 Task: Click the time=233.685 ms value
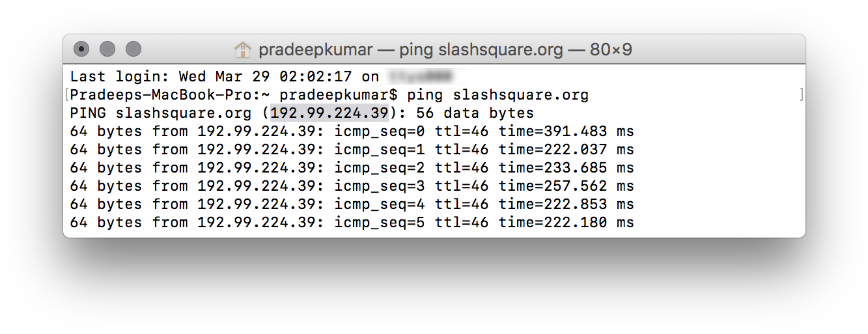[567, 168]
